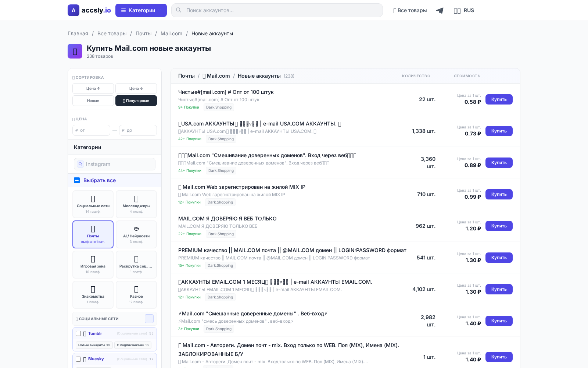This screenshot has height=368, width=588.
Task: Toggle the Выбрать все checkbox
Action: 77,180
